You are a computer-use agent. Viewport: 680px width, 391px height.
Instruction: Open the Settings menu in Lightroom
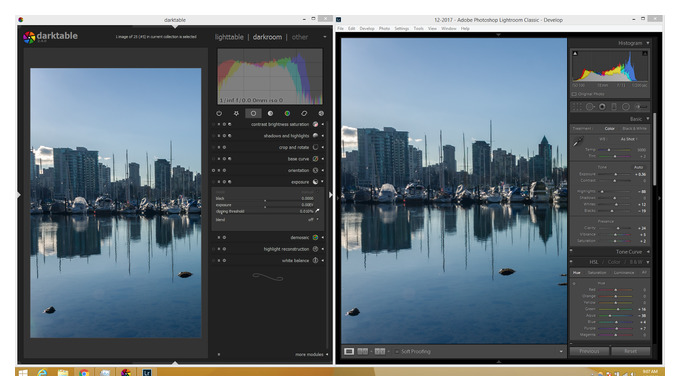tap(402, 29)
